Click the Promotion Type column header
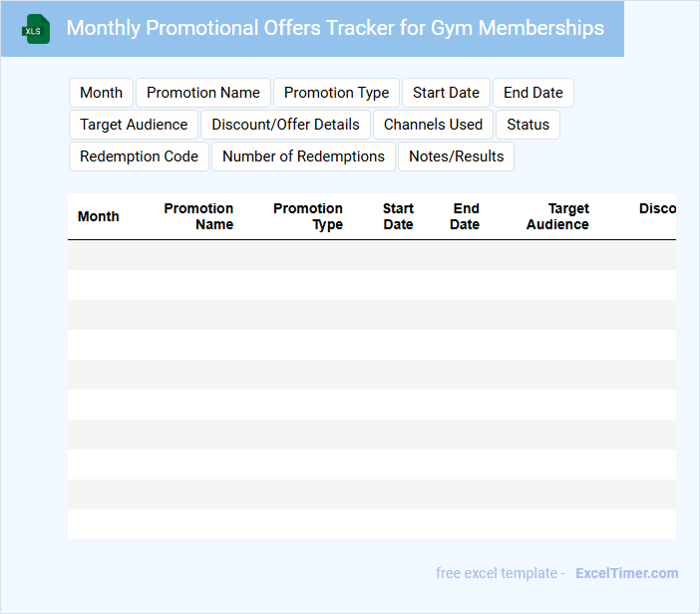 307,216
